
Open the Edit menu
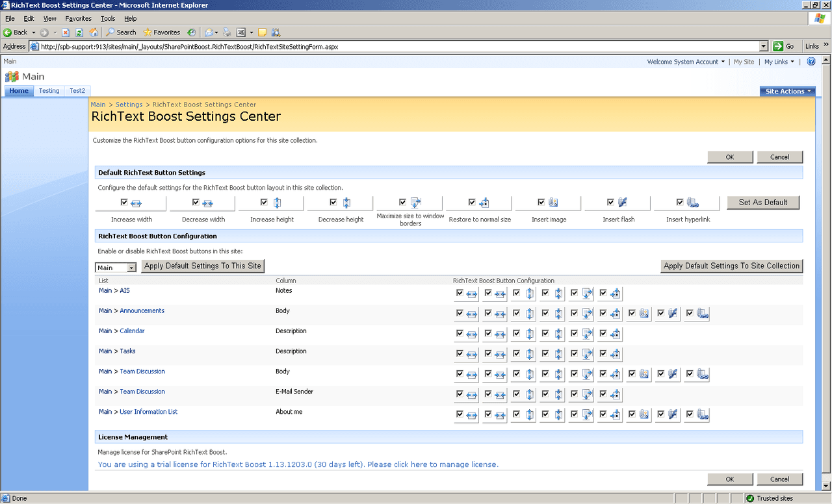[x=29, y=19]
